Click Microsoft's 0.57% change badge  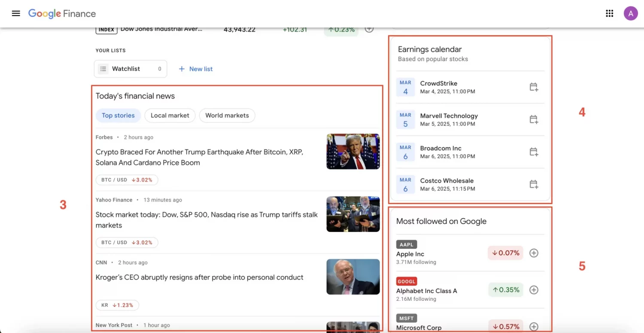(x=506, y=327)
